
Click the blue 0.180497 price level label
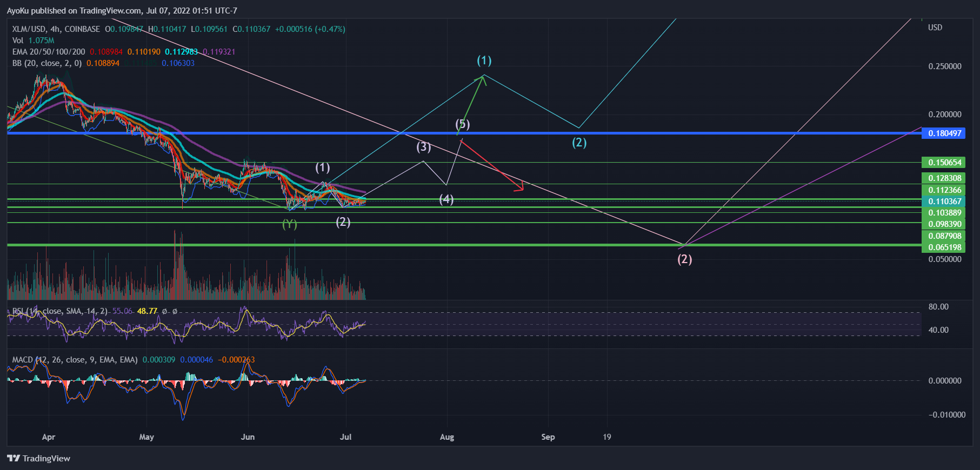click(943, 133)
